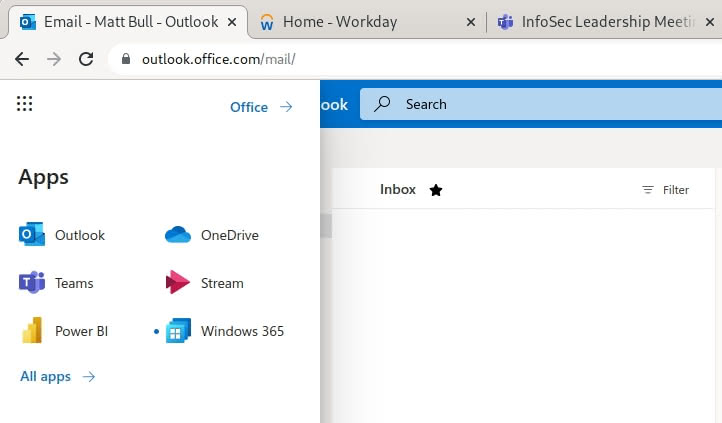View site security lock info
The width and height of the screenshot is (722, 423).
point(126,59)
